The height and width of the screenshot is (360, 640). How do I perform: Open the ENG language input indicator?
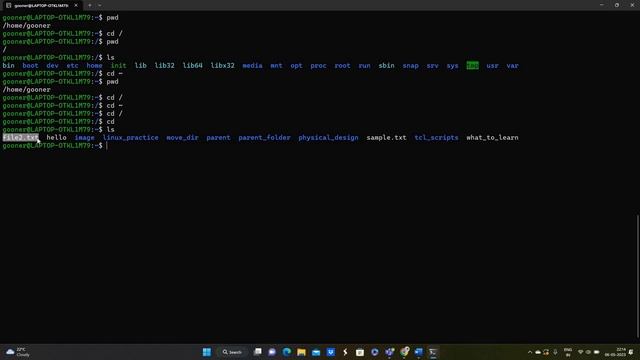pos(568,352)
